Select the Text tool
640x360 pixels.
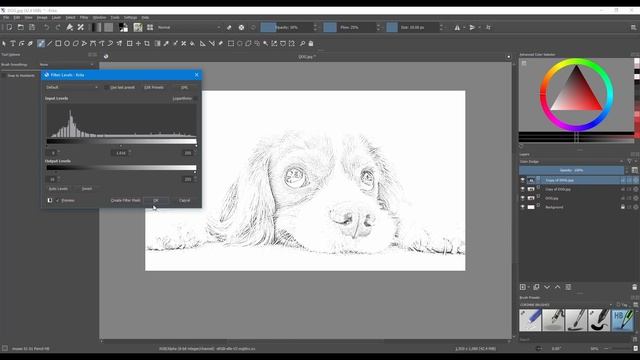coord(13,43)
